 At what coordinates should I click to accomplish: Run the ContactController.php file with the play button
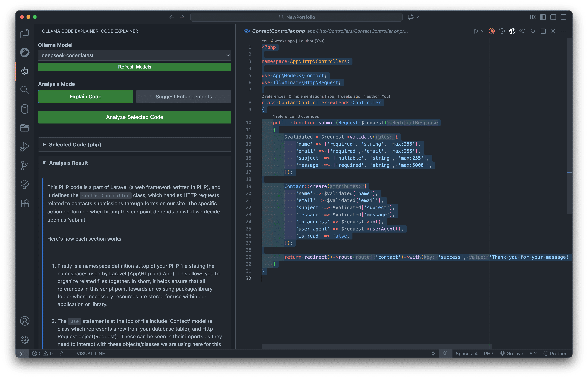(x=476, y=31)
